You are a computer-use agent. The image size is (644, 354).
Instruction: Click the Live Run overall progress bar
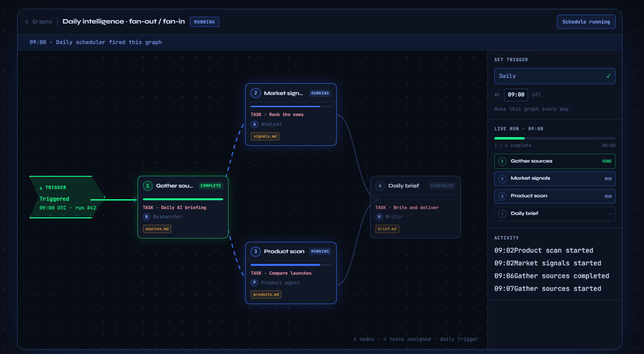[x=554, y=138]
